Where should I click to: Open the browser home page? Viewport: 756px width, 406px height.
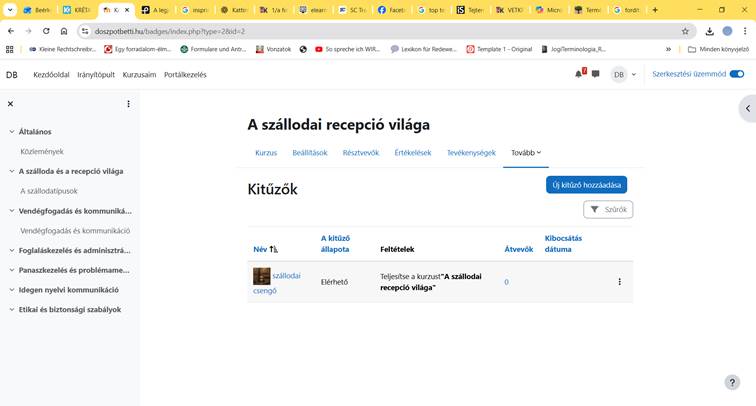[x=64, y=31]
